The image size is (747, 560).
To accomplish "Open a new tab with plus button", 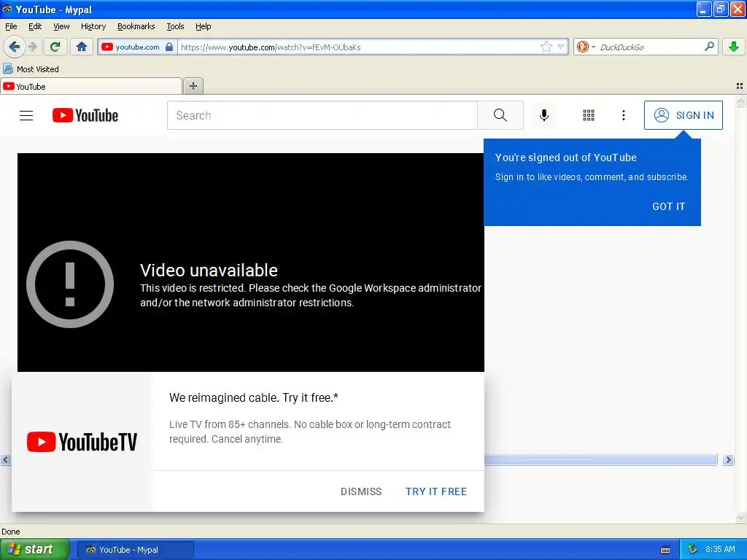I will [x=193, y=86].
